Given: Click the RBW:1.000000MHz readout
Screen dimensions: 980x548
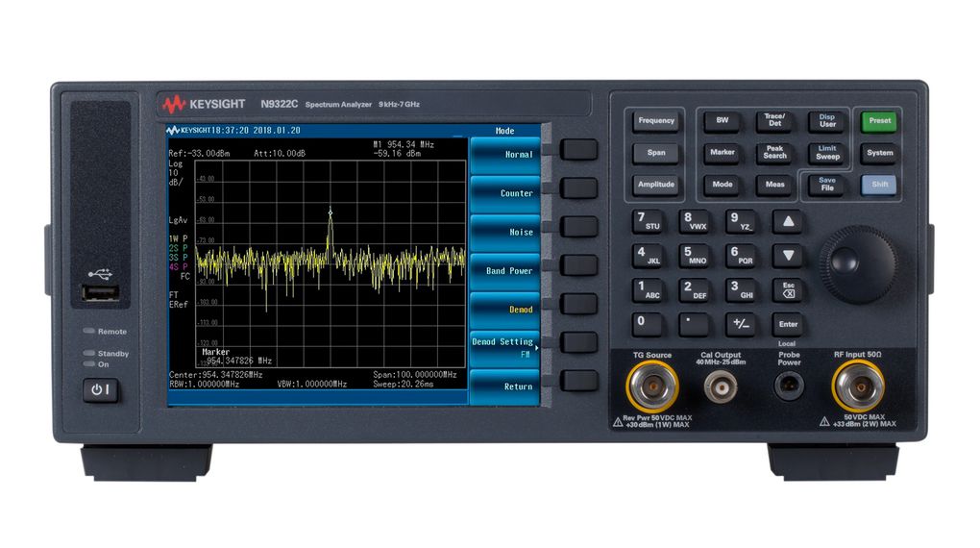Looking at the screenshot, I should click(205, 385).
